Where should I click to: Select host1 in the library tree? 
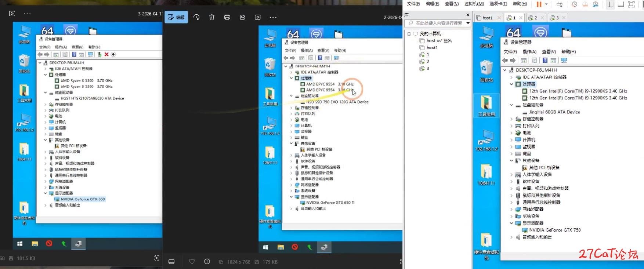point(432,48)
